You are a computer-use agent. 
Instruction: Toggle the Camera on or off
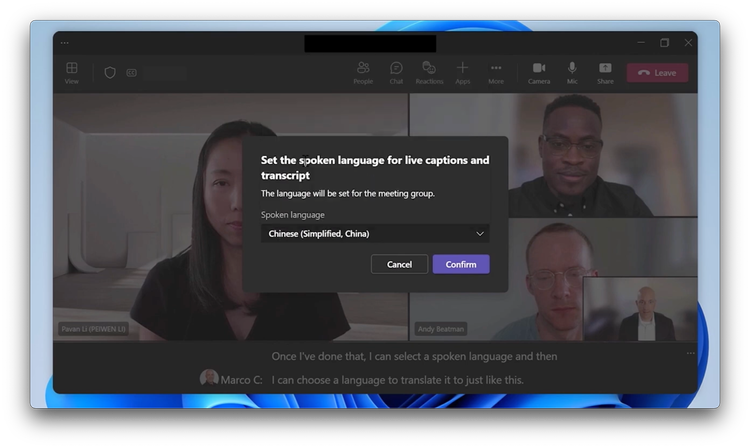(539, 73)
